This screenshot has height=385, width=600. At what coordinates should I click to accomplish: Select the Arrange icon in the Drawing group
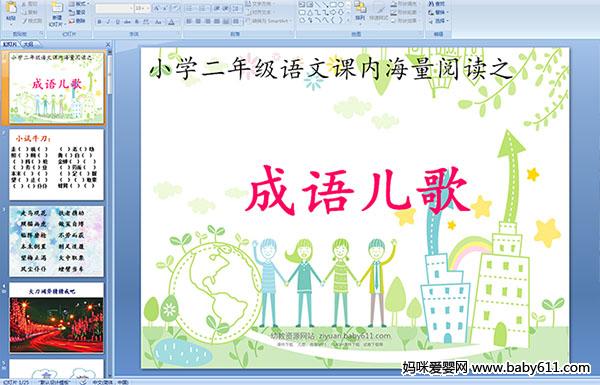pyautogui.click(x=360, y=11)
